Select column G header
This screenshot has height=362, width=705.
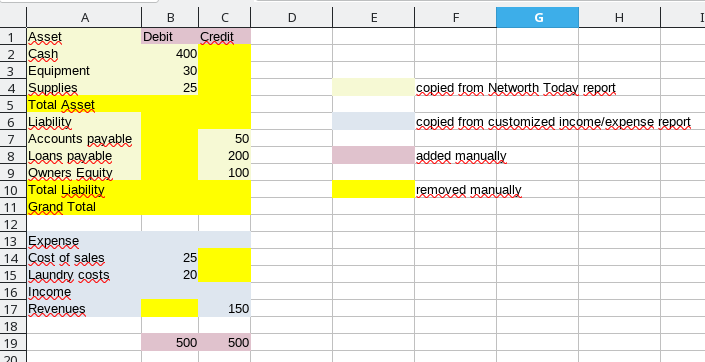click(537, 18)
